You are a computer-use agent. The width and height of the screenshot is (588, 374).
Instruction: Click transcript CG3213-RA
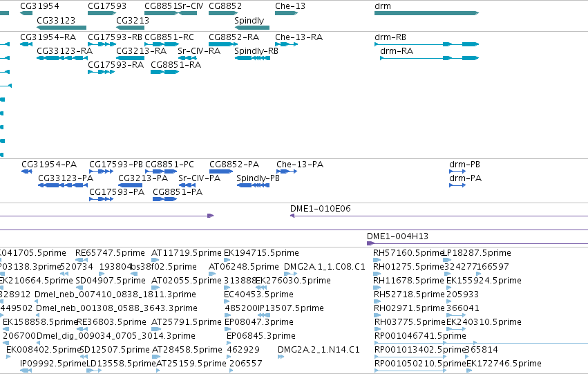coord(130,58)
